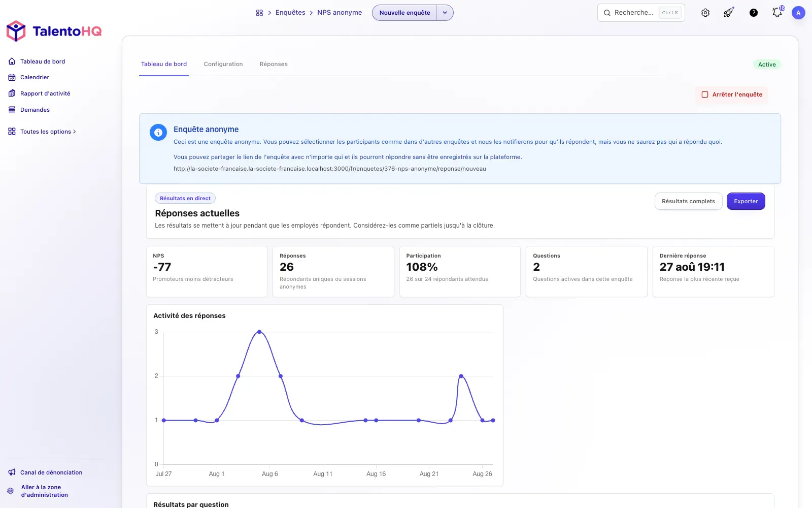Click the Dernière réponse 27 aoû 19:11 value

692,267
